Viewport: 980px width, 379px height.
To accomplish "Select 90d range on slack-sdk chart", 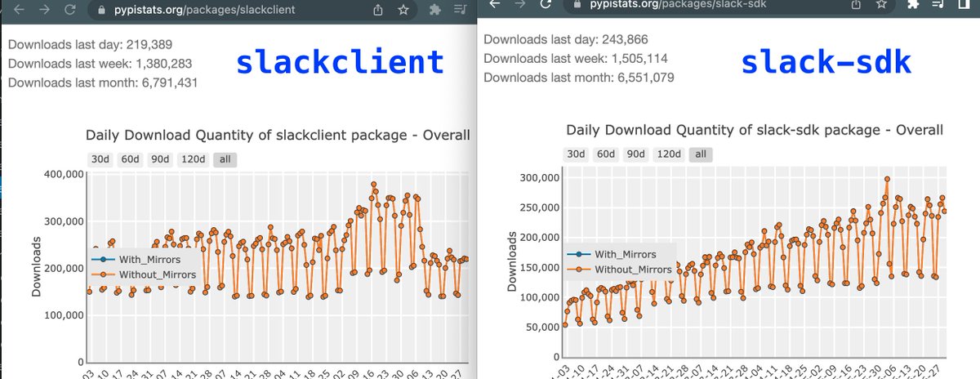I will click(636, 154).
